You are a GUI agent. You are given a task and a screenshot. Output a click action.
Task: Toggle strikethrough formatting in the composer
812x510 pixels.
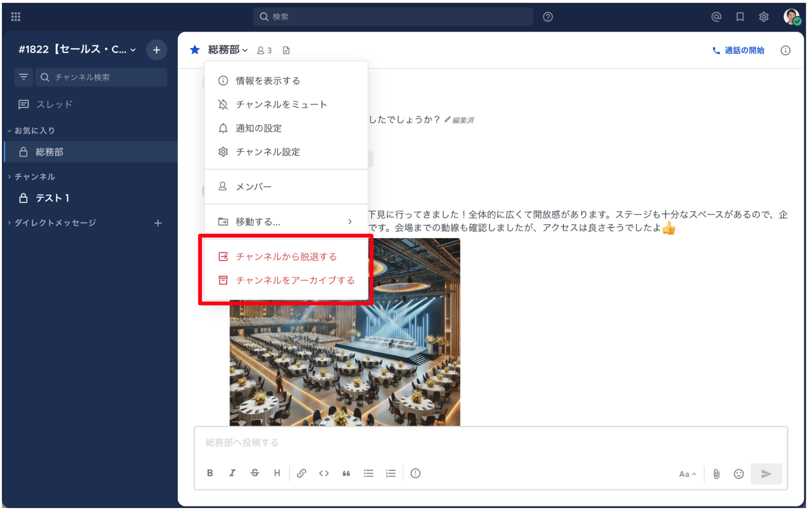tap(255, 474)
